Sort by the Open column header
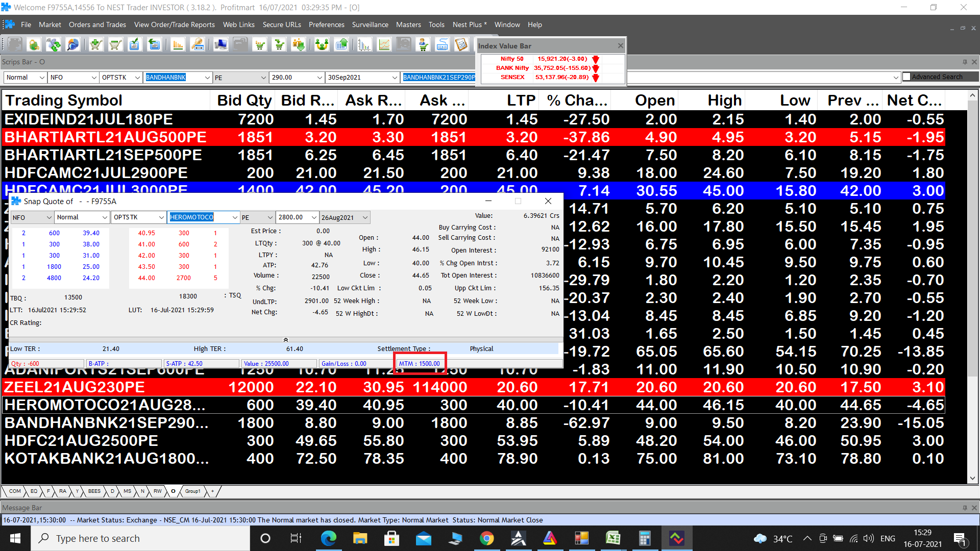 click(645, 100)
